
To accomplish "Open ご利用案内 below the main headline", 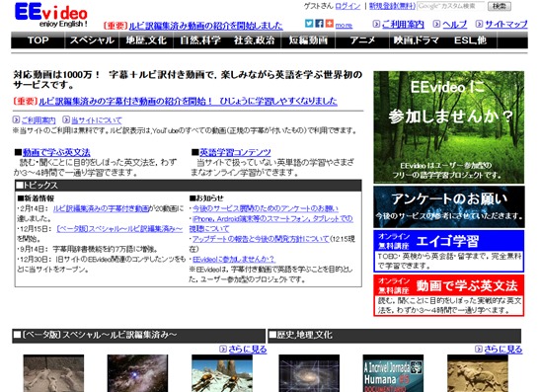I will 38,120.
